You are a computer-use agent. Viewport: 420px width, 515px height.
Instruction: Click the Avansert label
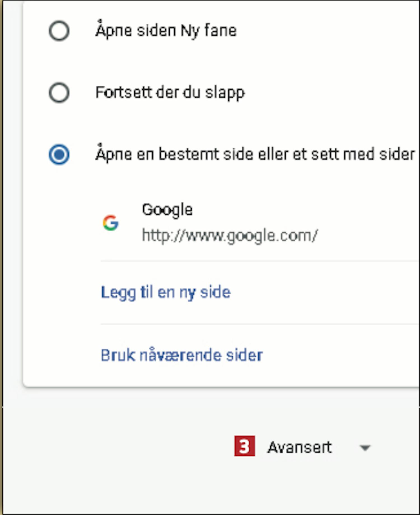tap(299, 447)
